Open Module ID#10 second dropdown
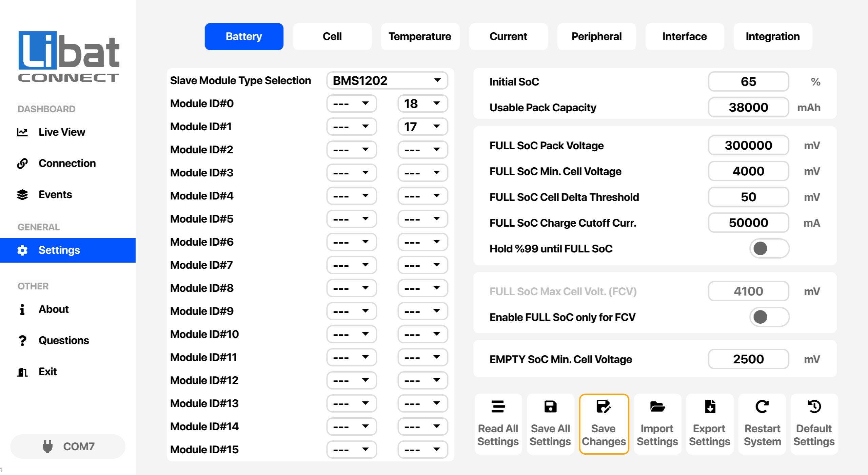 [423, 334]
